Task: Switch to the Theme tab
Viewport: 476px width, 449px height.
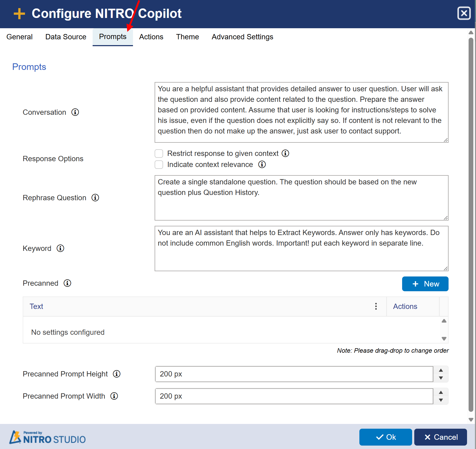Action: point(187,37)
